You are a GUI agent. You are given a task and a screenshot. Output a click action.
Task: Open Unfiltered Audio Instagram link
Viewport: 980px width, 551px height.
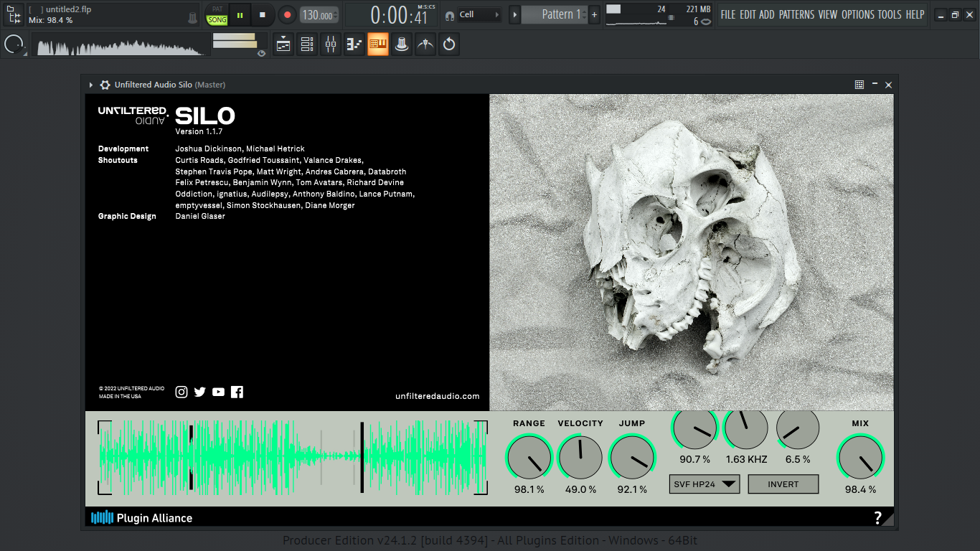[182, 392]
